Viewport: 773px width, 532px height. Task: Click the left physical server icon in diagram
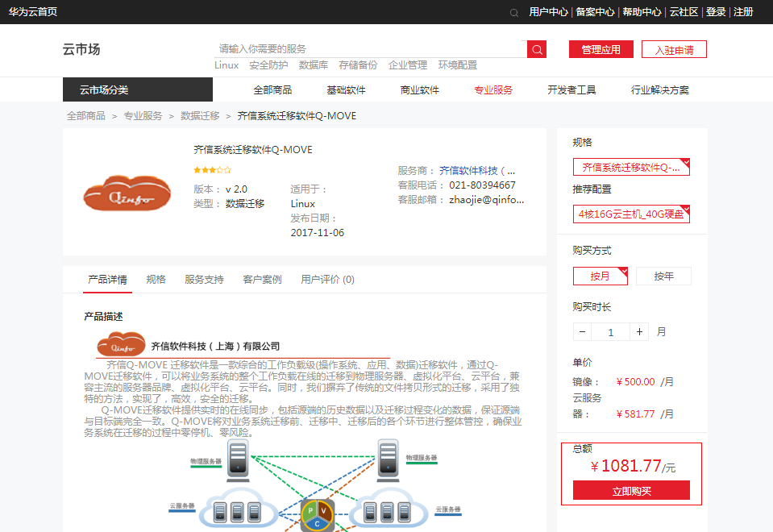pyautogui.click(x=238, y=460)
